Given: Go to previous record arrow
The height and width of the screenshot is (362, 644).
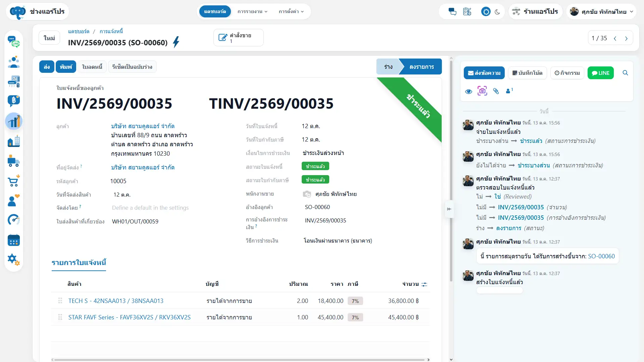Looking at the screenshot, I should (615, 38).
